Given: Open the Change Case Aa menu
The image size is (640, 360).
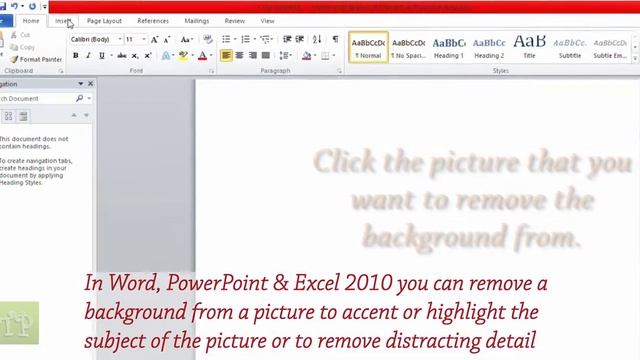Looking at the screenshot, I should [187, 40].
